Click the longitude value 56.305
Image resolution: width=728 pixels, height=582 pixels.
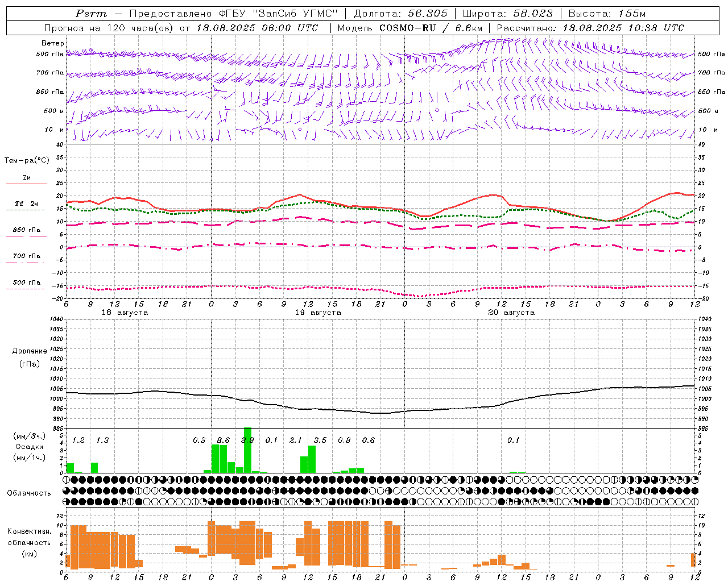pos(428,14)
